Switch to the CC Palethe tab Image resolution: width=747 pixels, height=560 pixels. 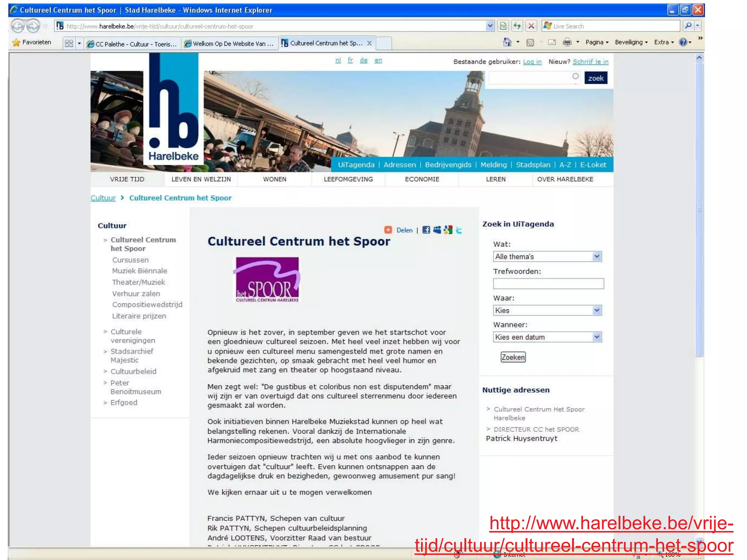[132, 44]
